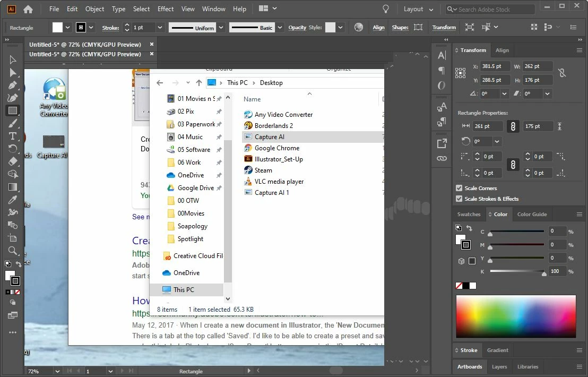Viewport: 588px width, 377px height.
Task: Click the Transform button in control bar
Action: (x=444, y=28)
